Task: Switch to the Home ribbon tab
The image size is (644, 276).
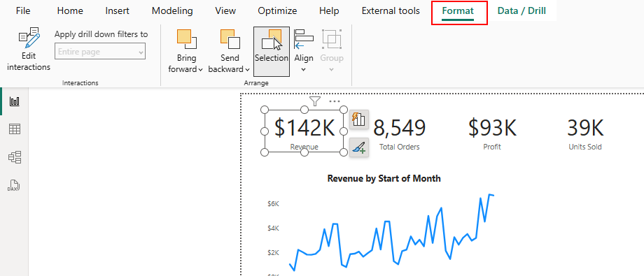Action: click(70, 11)
